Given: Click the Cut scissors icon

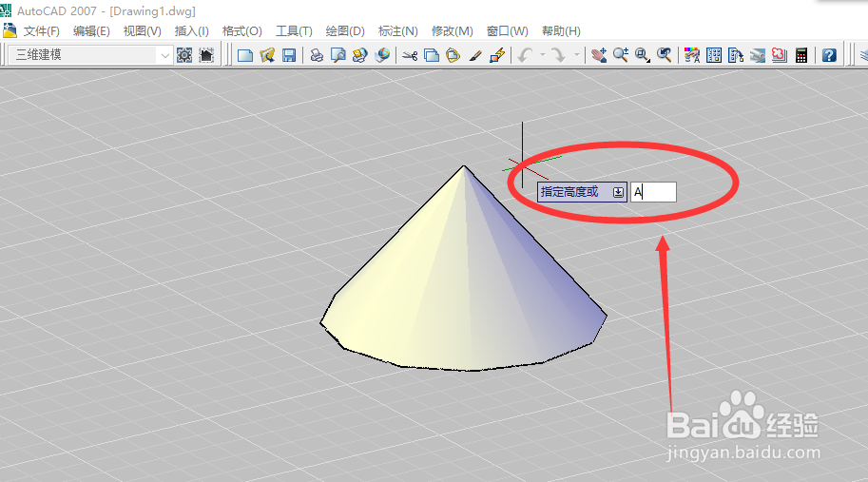Looking at the screenshot, I should pos(410,55).
